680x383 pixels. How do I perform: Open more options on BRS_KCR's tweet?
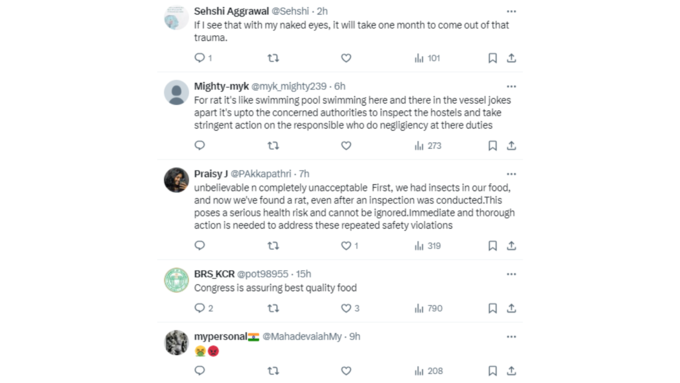click(x=511, y=274)
